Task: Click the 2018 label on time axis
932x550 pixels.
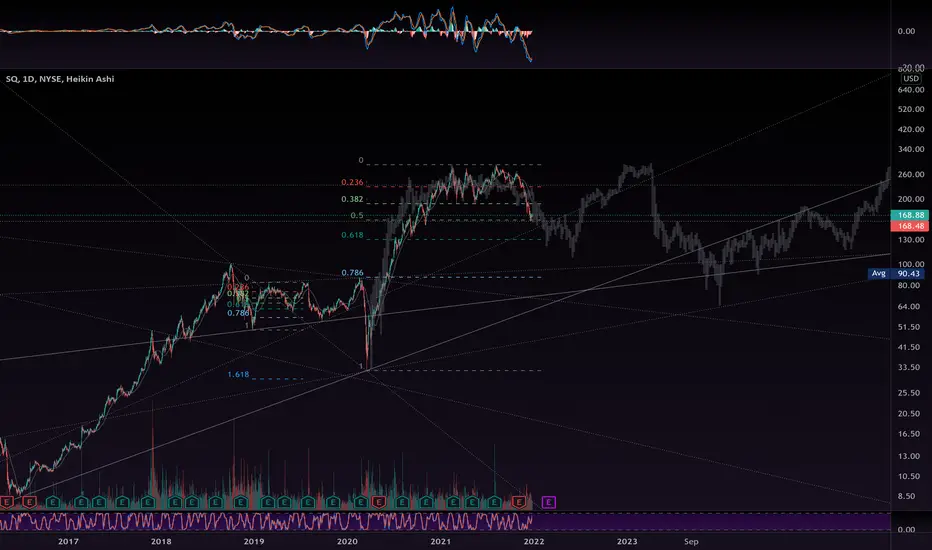Action: pos(161,542)
